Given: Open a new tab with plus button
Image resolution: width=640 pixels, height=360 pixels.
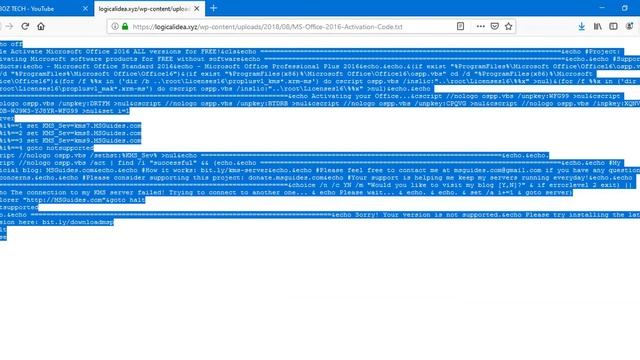Looking at the screenshot, I should [x=213, y=8].
